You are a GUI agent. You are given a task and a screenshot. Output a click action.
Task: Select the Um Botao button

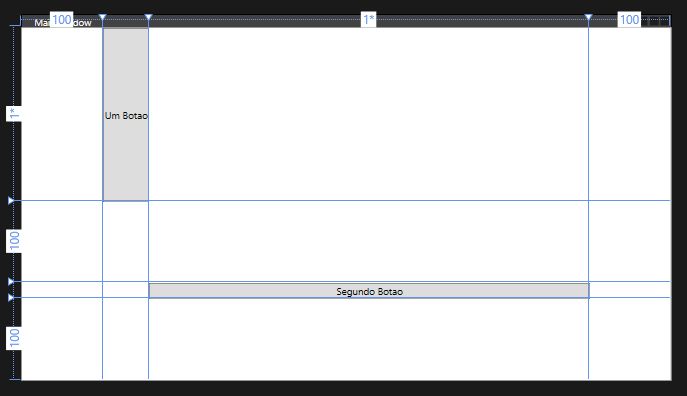click(x=126, y=115)
